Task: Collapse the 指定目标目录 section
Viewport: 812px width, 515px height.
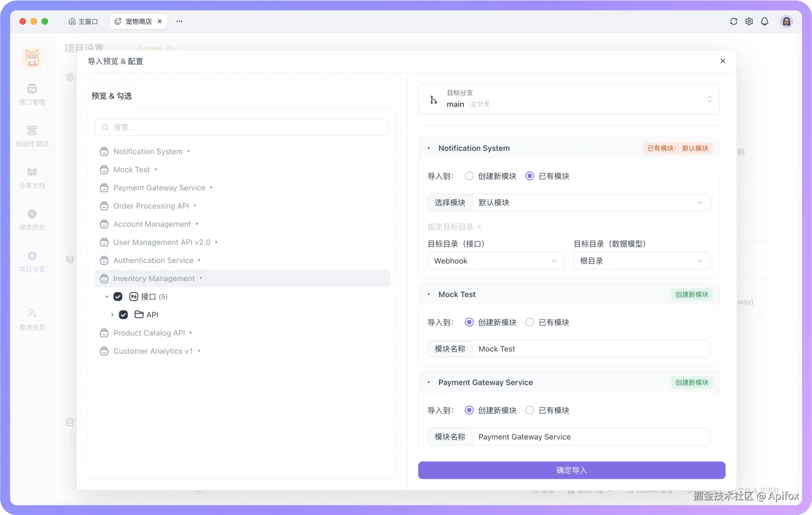Action: pyautogui.click(x=454, y=227)
